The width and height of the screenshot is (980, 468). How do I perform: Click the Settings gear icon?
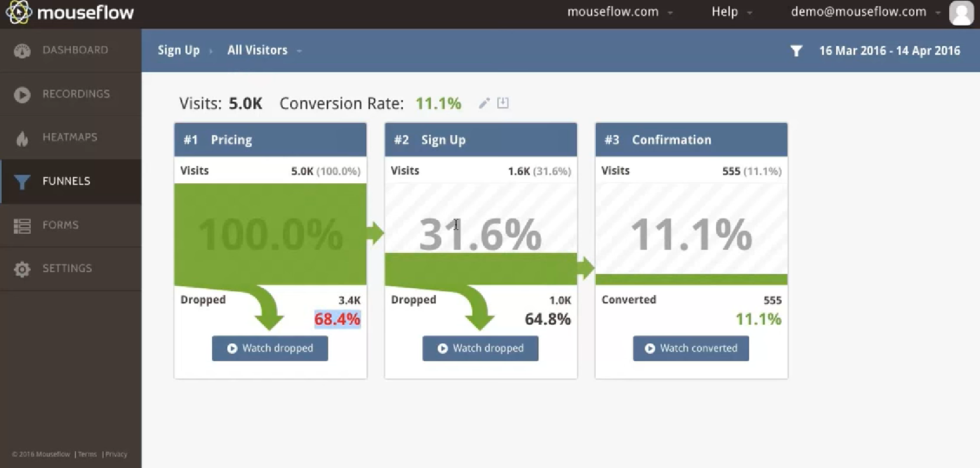[x=22, y=269]
